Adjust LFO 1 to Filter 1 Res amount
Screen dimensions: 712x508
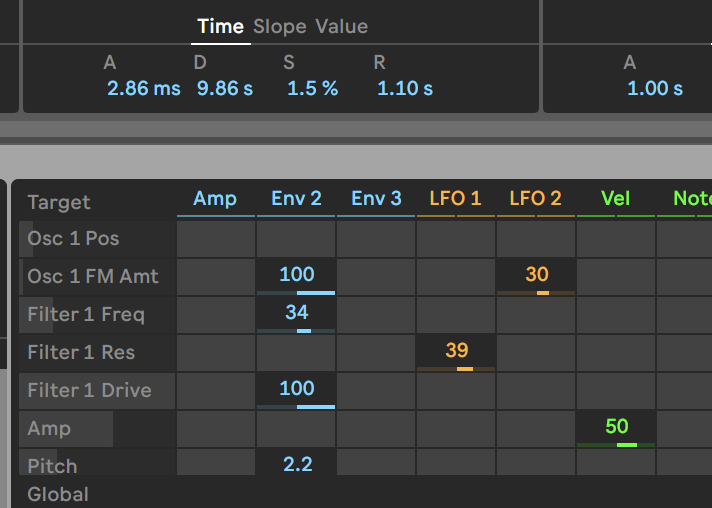click(456, 351)
